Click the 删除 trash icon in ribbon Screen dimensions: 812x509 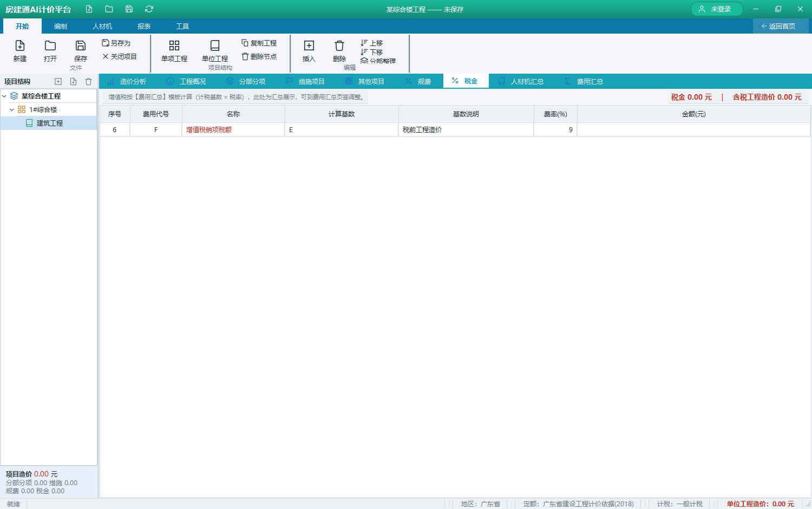(x=339, y=51)
